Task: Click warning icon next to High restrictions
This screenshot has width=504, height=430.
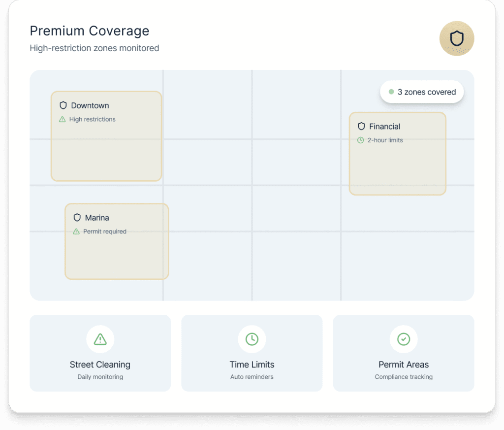Action: tap(63, 119)
